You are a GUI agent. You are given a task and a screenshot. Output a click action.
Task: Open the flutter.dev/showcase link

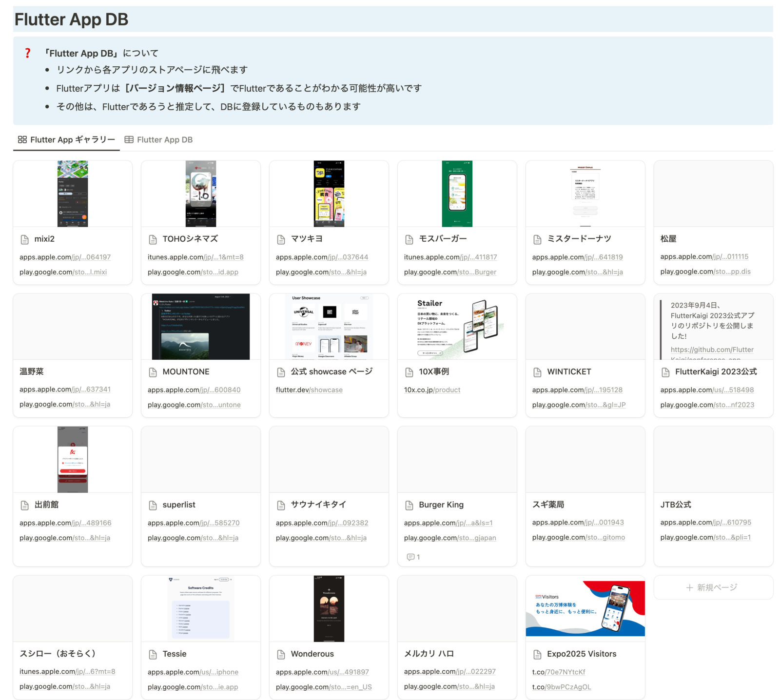(309, 389)
